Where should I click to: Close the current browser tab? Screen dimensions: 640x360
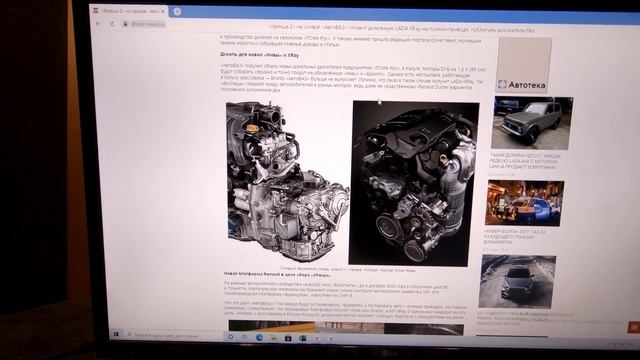pyautogui.click(x=163, y=11)
